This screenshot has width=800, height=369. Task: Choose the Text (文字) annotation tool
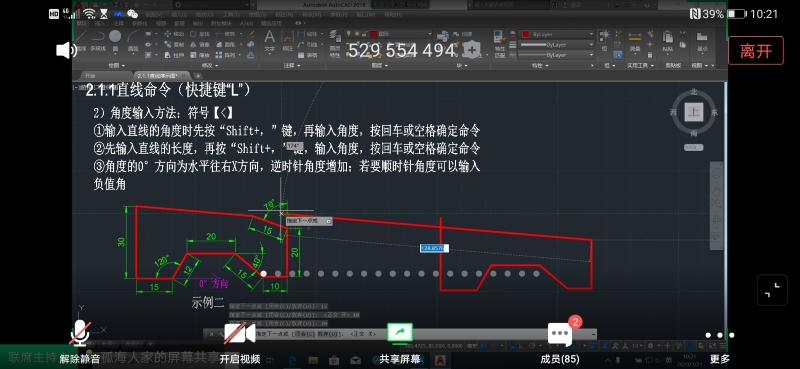click(269, 41)
